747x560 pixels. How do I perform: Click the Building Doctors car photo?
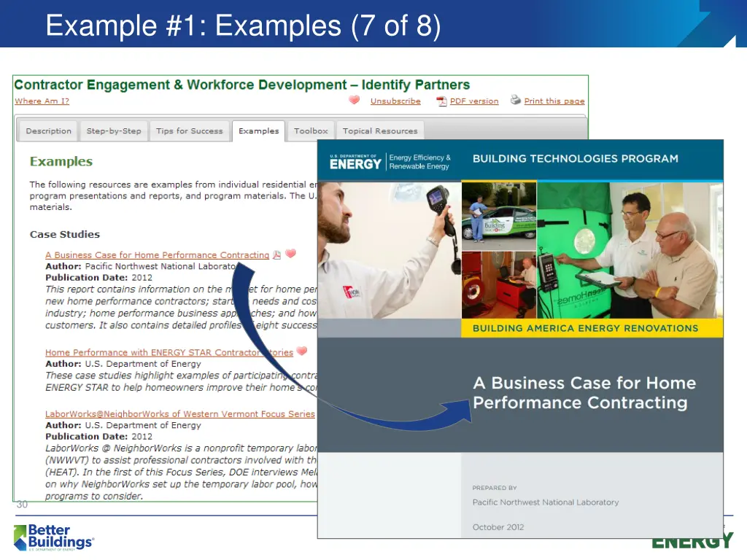[x=499, y=216]
